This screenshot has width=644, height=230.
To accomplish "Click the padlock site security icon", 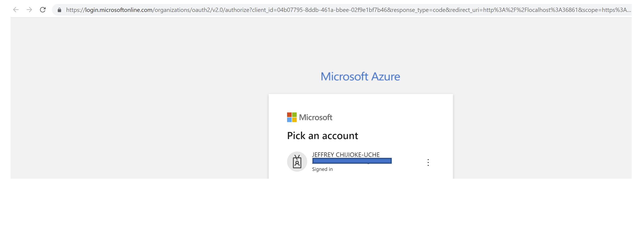I will click(x=59, y=10).
